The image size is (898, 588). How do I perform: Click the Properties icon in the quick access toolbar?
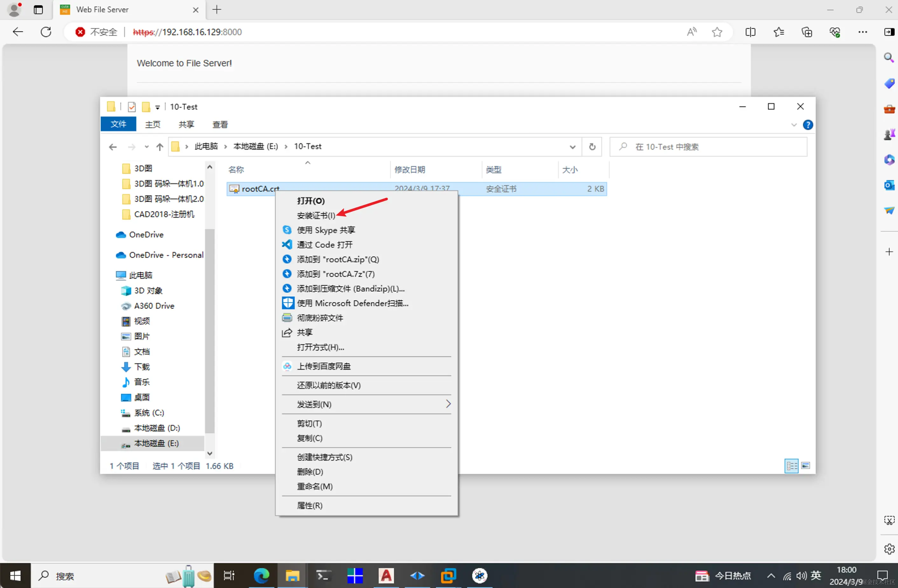click(131, 107)
